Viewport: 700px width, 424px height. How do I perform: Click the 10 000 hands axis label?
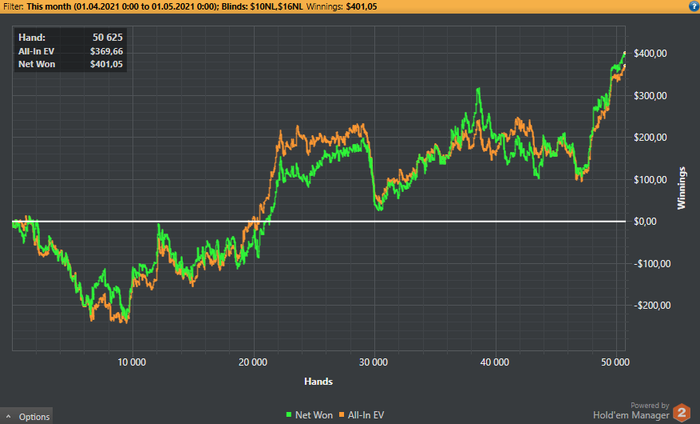tap(132, 362)
